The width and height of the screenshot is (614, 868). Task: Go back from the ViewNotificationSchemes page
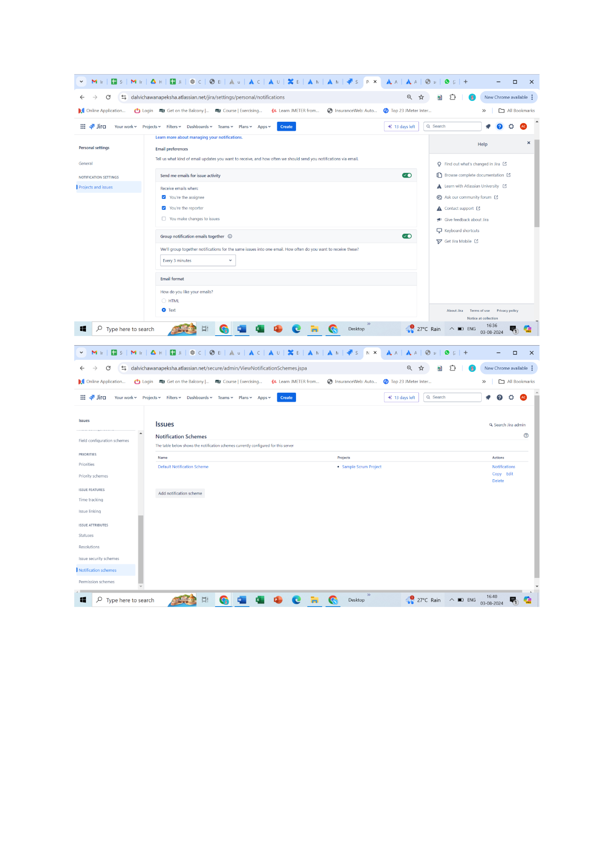(82, 368)
